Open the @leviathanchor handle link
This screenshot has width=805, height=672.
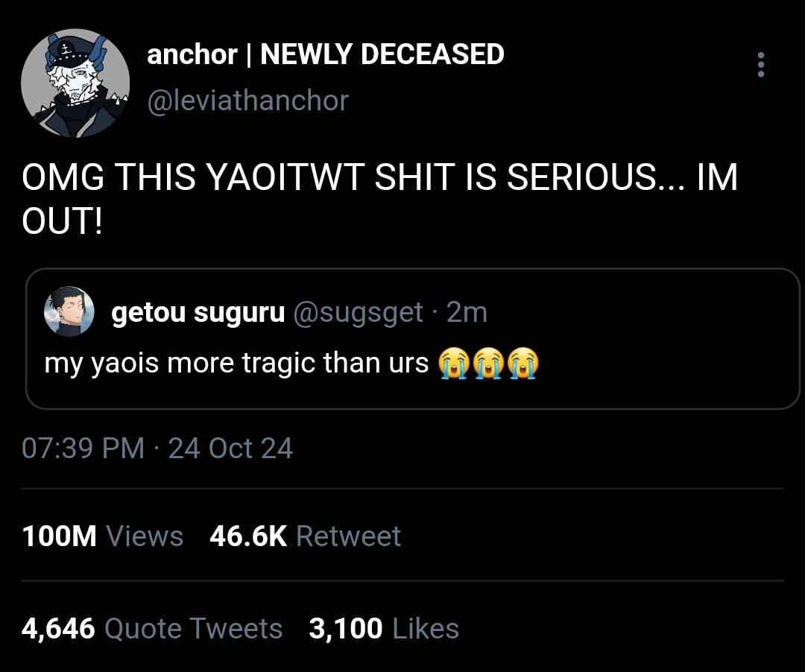247,101
